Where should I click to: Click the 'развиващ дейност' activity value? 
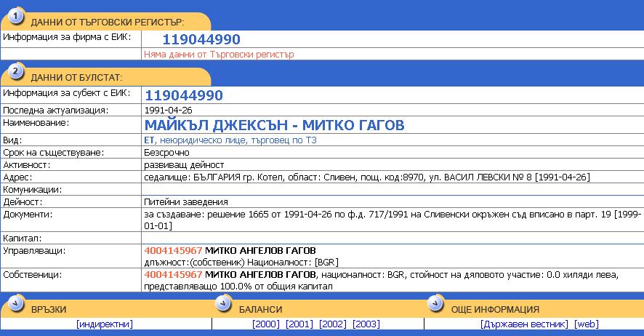[x=184, y=165]
